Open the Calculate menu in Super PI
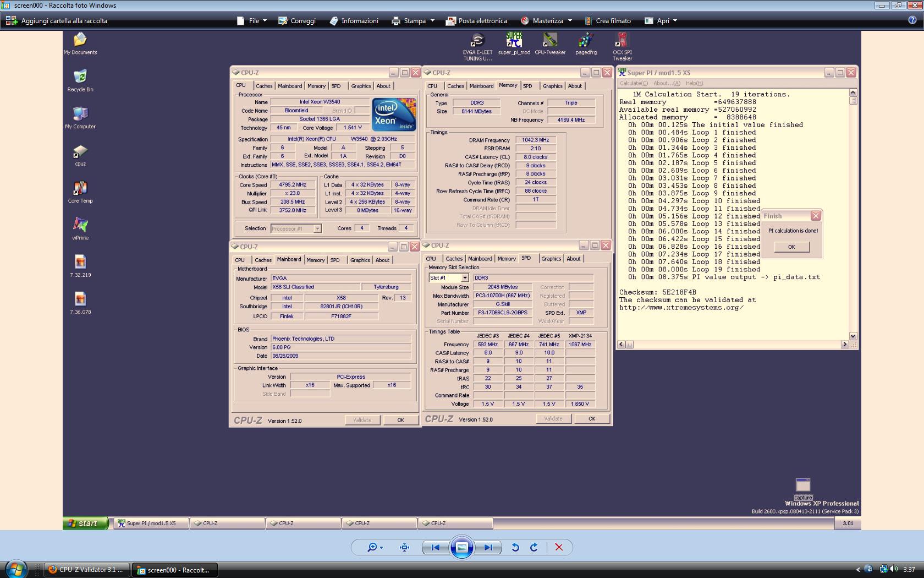The image size is (924, 578). tap(634, 83)
